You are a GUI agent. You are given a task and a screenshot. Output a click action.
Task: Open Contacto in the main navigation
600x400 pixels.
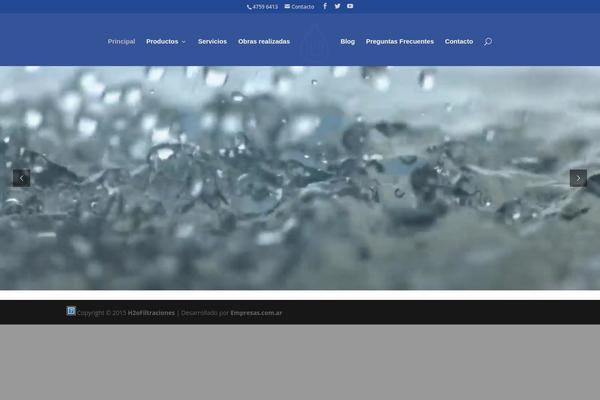coord(459,41)
